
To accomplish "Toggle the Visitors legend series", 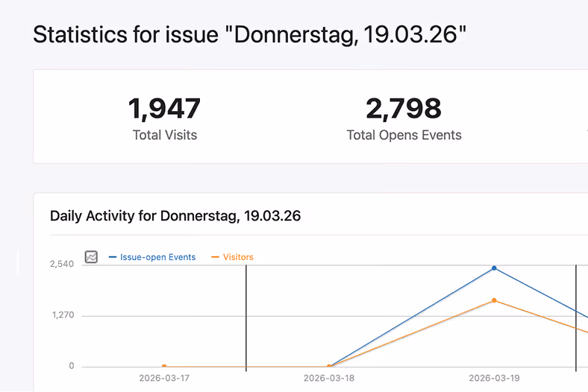I will pyautogui.click(x=232, y=257).
